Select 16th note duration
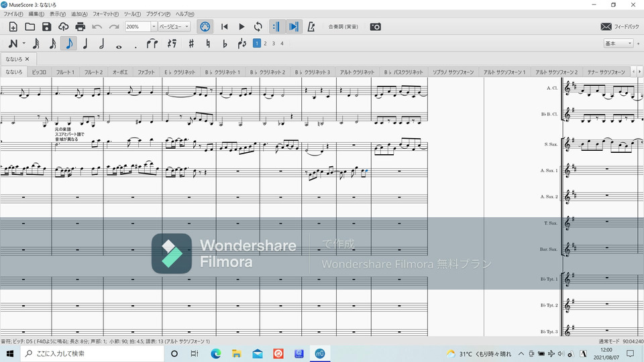This screenshot has width=644, height=362. tap(52, 44)
